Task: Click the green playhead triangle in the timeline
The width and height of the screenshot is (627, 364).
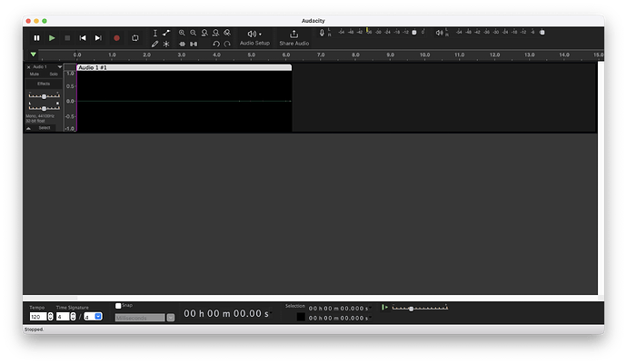Action: click(x=34, y=54)
